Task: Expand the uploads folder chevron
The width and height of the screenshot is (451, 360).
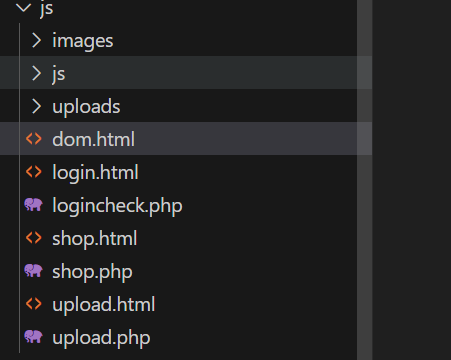Action: pos(36,106)
